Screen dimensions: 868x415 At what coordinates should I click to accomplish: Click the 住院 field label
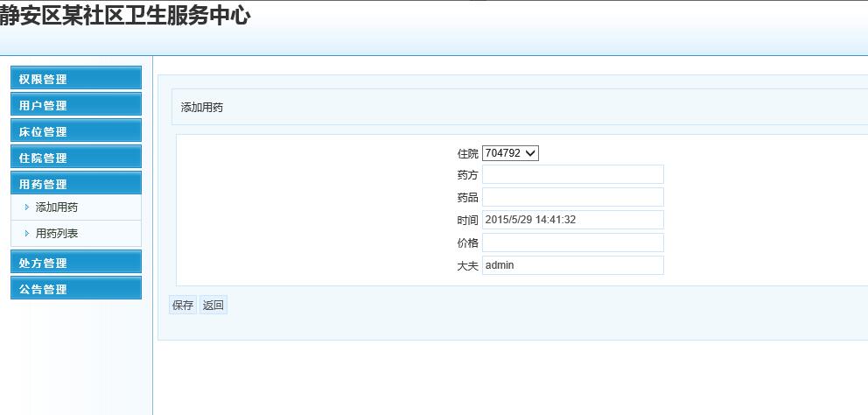click(468, 153)
